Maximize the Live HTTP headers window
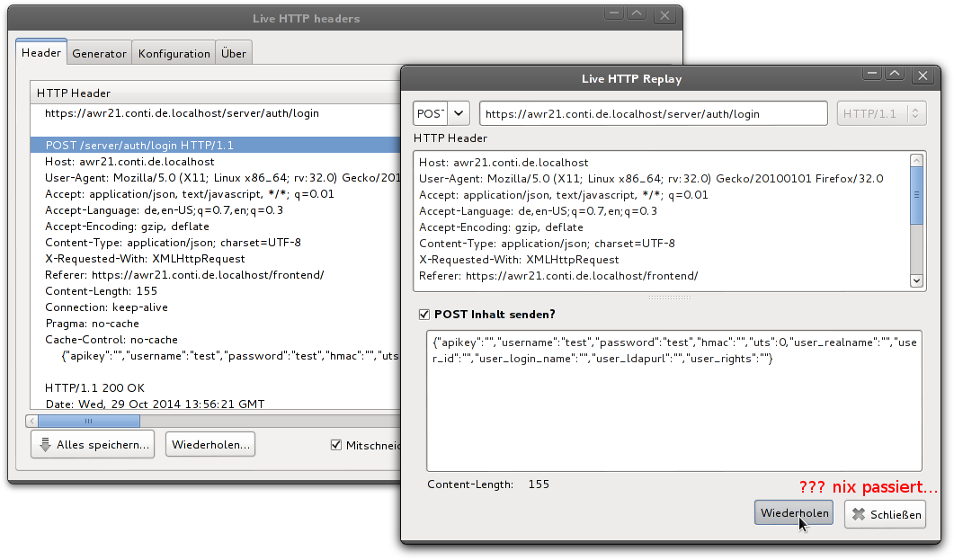 point(637,13)
